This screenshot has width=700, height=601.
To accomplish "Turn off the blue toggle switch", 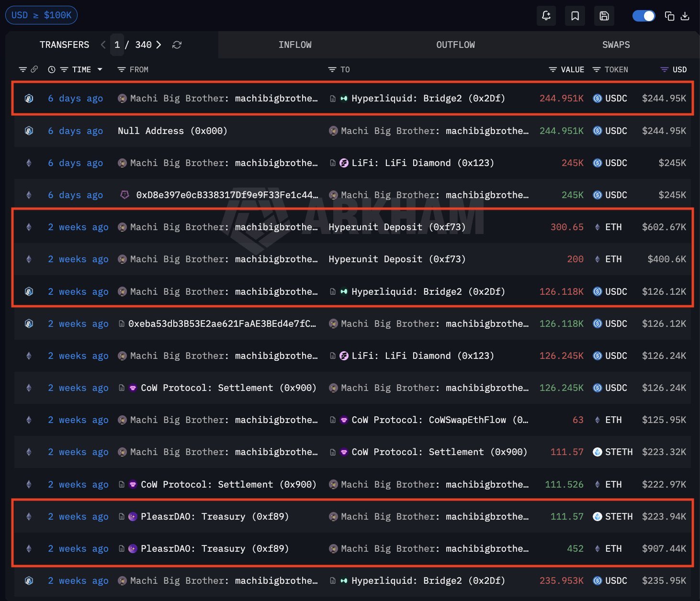I will pyautogui.click(x=644, y=16).
